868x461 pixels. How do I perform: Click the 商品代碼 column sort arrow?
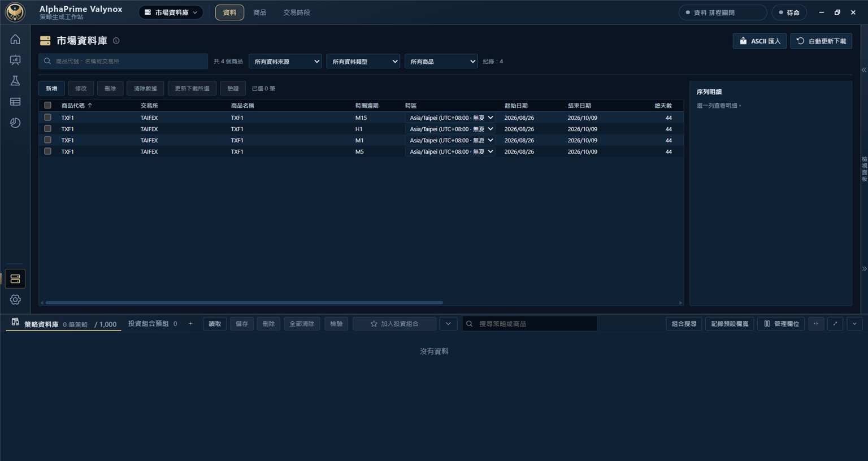(x=90, y=106)
